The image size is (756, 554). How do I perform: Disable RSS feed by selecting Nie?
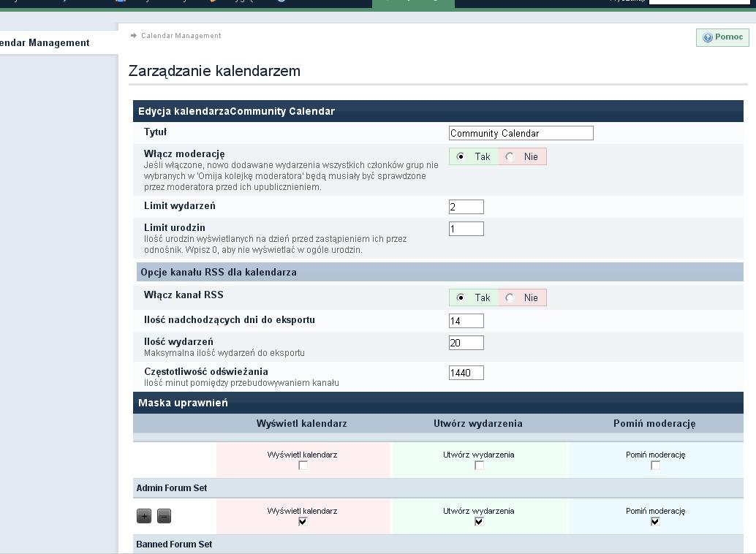pos(510,297)
